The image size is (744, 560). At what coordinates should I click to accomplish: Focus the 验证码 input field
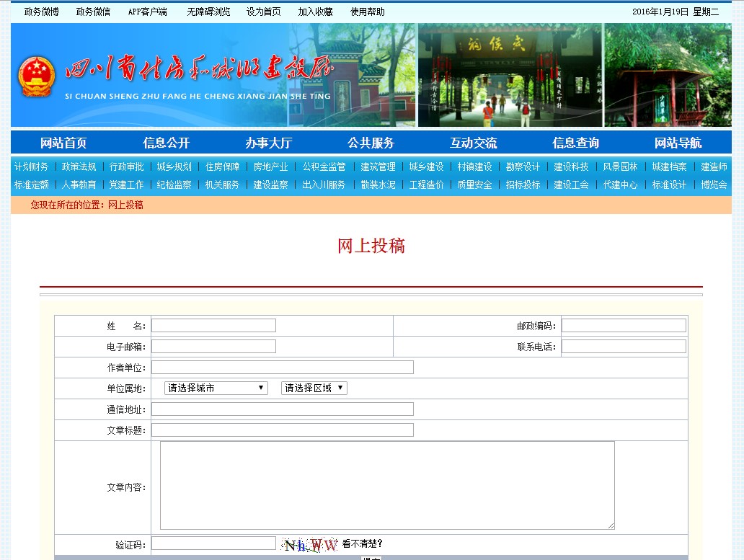click(x=213, y=543)
